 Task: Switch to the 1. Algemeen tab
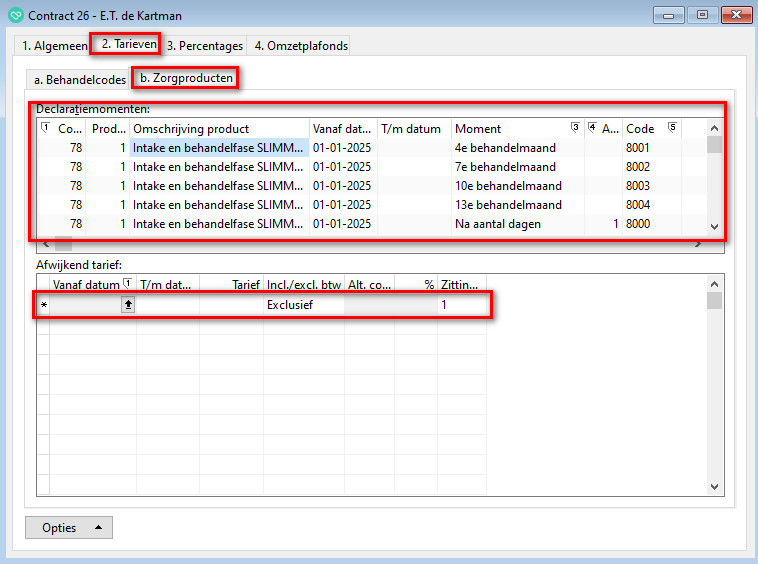[54, 46]
